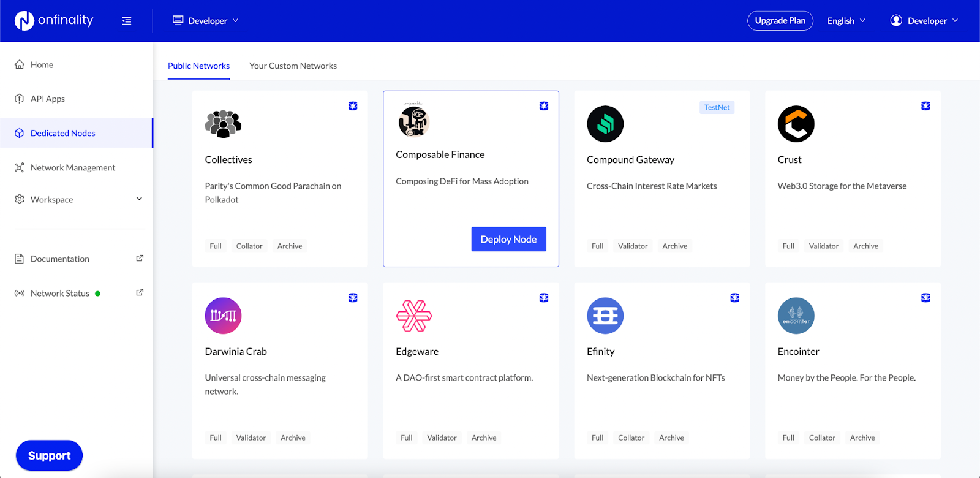The height and width of the screenshot is (478, 980).
Task: Click Validator tag on Edgeware card
Action: (x=442, y=438)
